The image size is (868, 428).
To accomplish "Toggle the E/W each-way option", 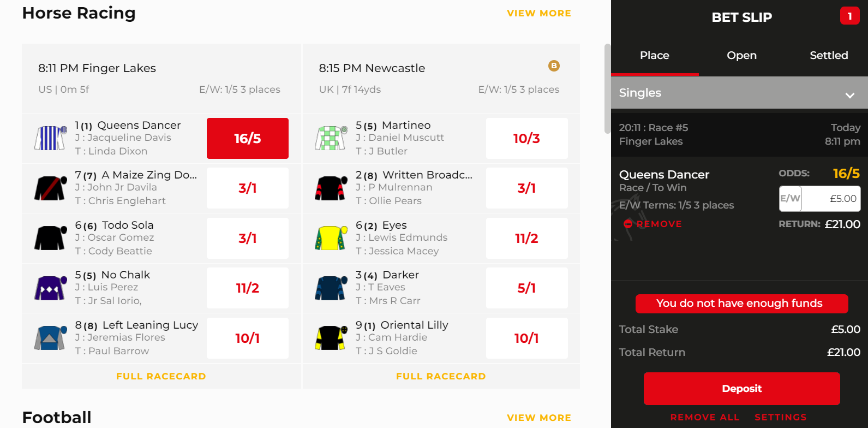I will [790, 199].
